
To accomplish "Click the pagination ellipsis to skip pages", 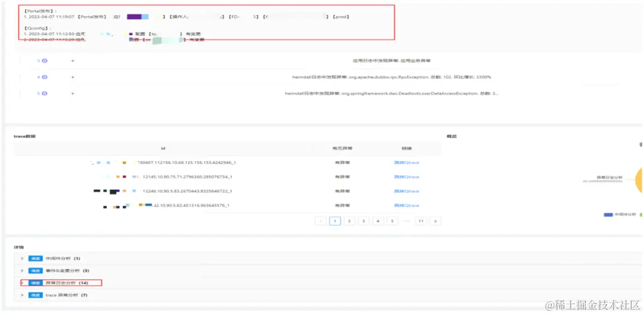I will pyautogui.click(x=407, y=221).
